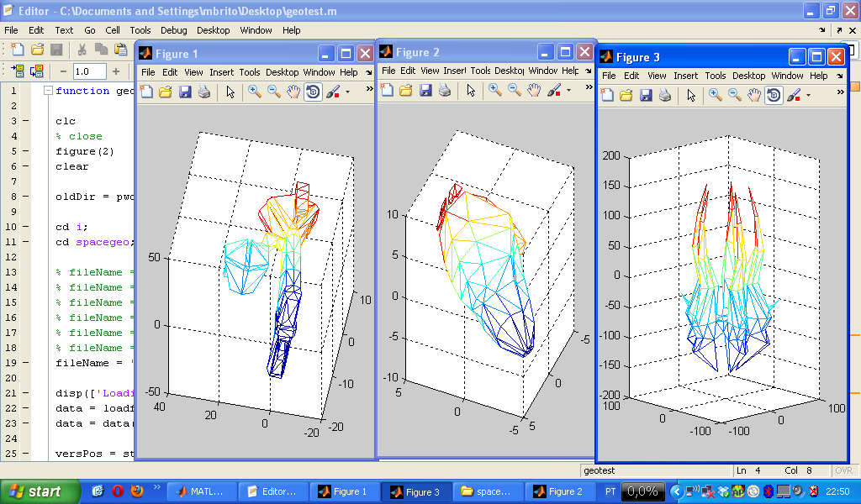Viewport: 861px width, 504px height.
Task: Open Insert menu in Figure 3
Action: [x=685, y=76]
